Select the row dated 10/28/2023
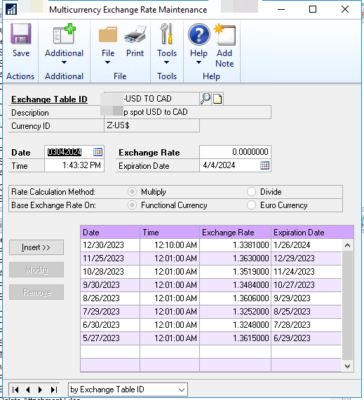This screenshot has height=400, width=364. pos(211,272)
